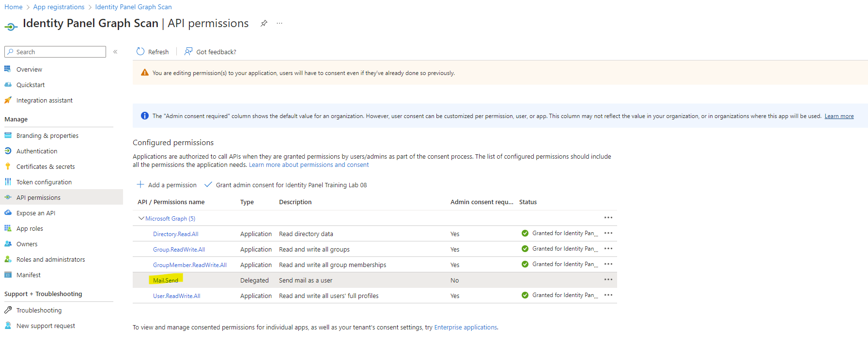This screenshot has width=868, height=343.
Task: Open Branding & properties
Action: (x=47, y=136)
